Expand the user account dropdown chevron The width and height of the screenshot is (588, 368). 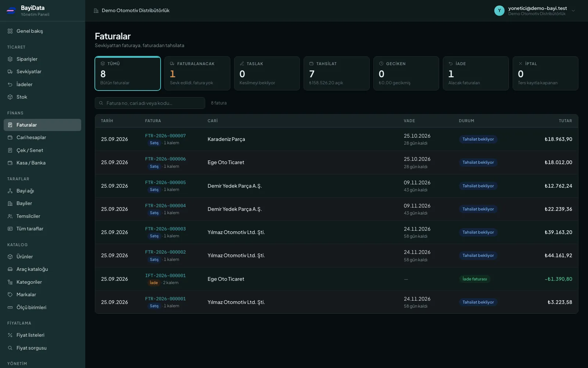point(573,11)
